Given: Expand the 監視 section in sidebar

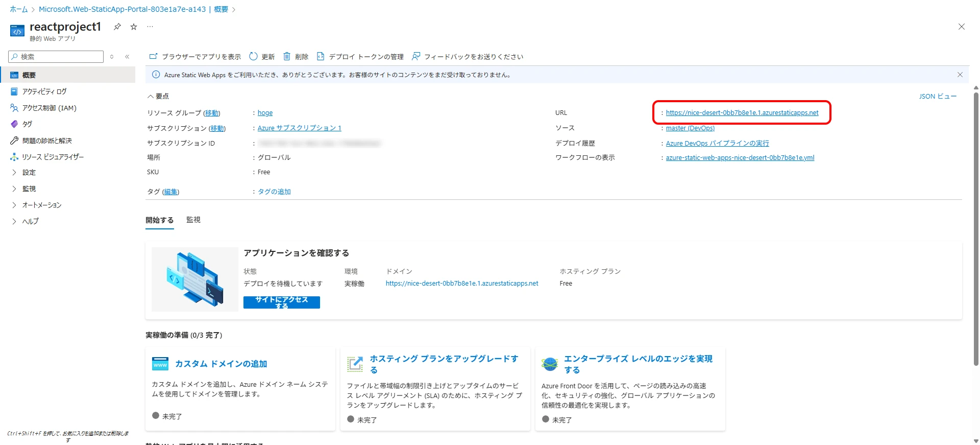Looking at the screenshot, I should click(x=14, y=189).
